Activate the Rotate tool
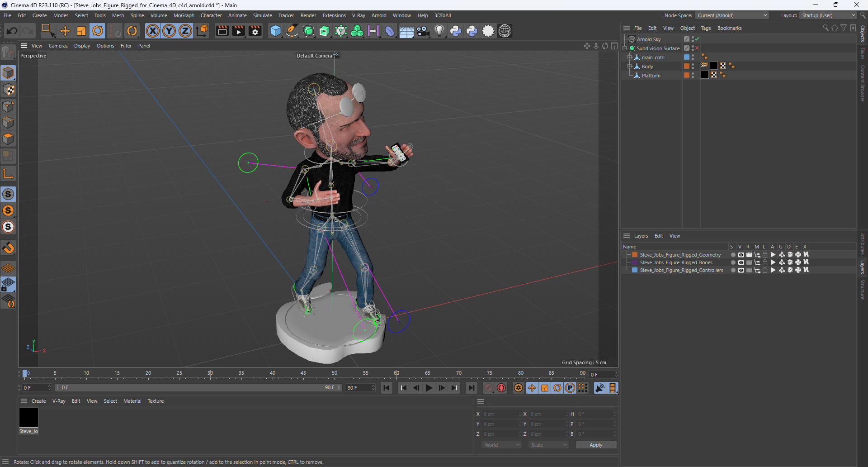The image size is (868, 467). (x=98, y=31)
